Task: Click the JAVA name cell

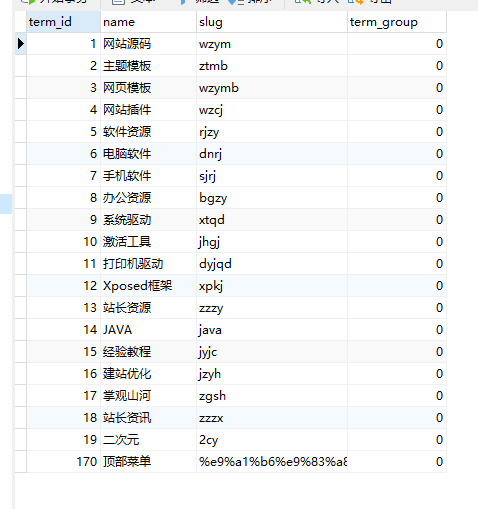Action: click(148, 330)
